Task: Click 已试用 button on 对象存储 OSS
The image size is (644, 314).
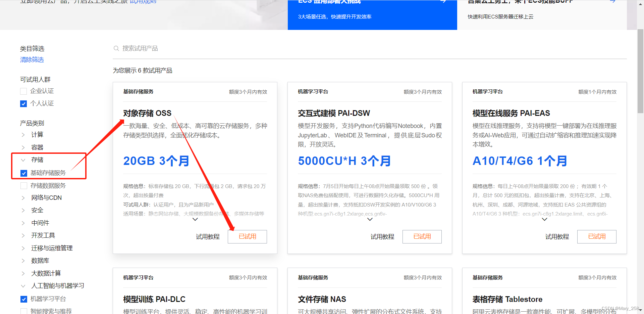Action: 247,236
